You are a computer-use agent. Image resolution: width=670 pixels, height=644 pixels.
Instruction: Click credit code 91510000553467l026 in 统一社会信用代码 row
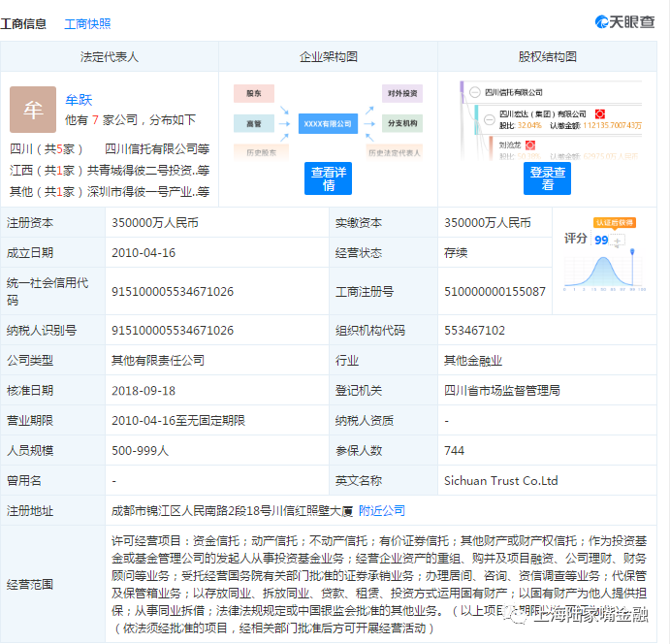173,291
